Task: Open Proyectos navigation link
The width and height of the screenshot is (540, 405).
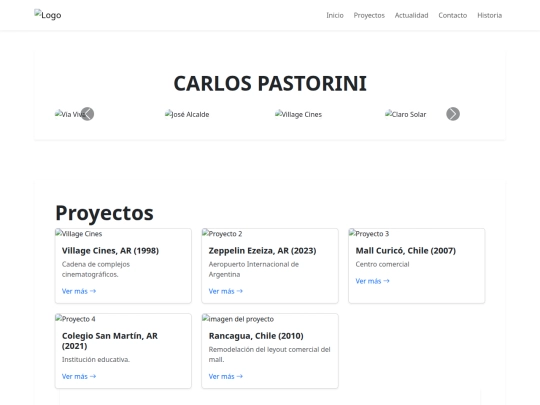Action: 369,15
